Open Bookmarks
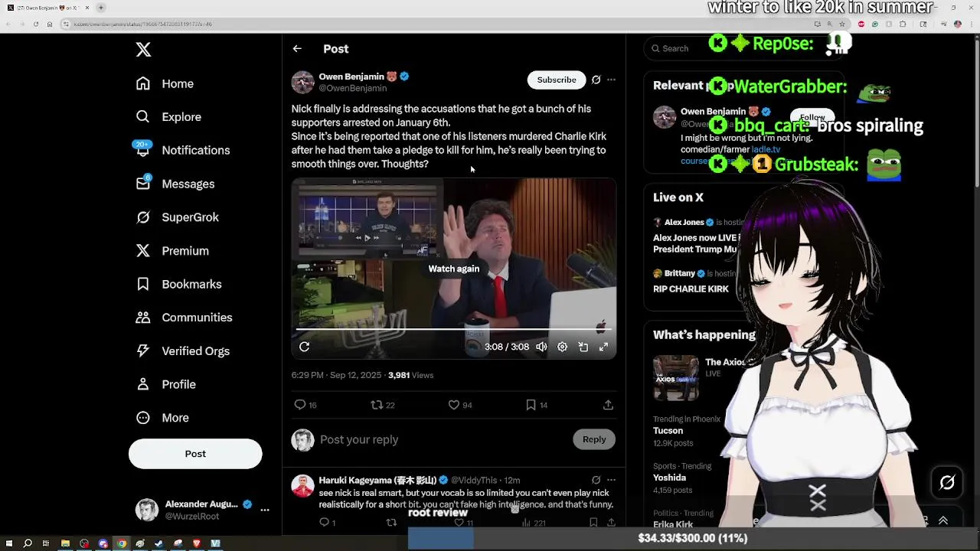This screenshot has width=980, height=551. [178, 284]
